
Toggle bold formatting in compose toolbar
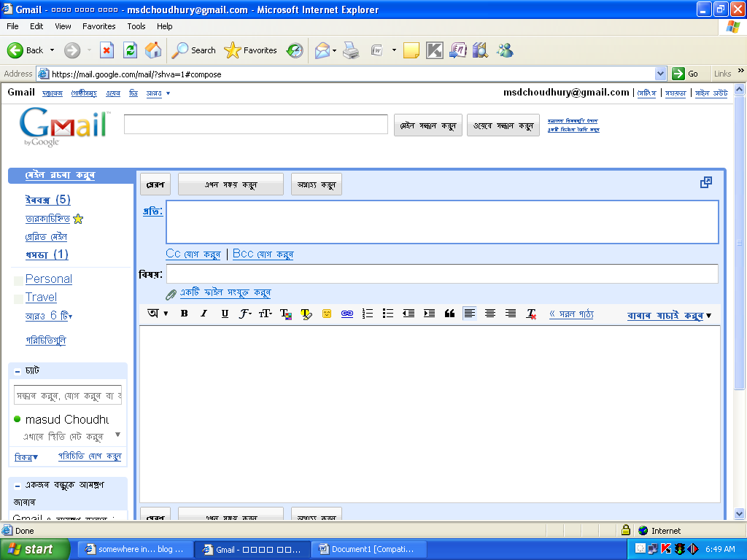pos(184,314)
